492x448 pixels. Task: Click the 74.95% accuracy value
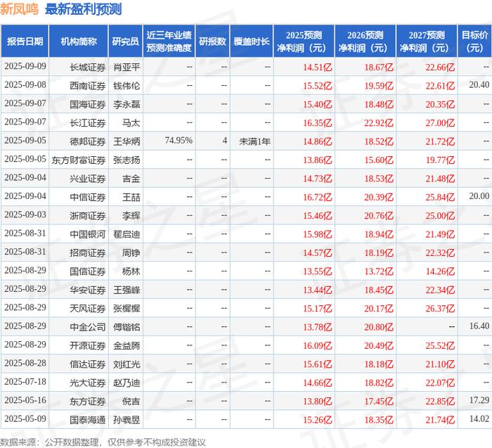coord(179,141)
